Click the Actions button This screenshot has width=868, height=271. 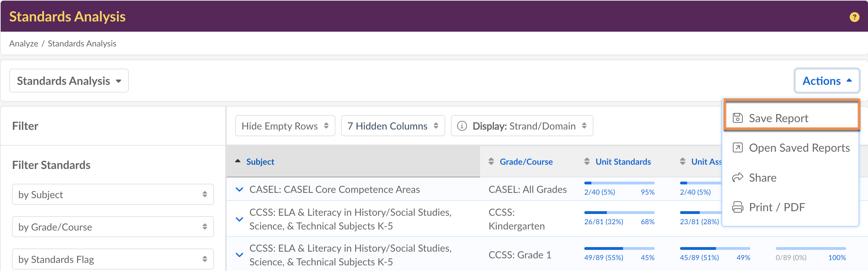pyautogui.click(x=826, y=81)
